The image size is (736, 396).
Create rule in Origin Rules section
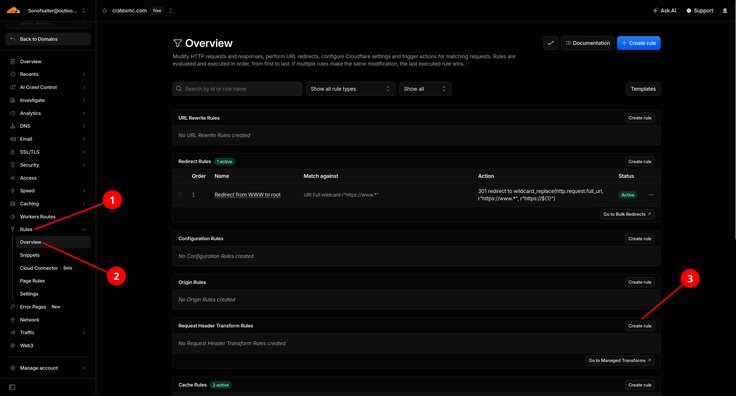coord(640,282)
